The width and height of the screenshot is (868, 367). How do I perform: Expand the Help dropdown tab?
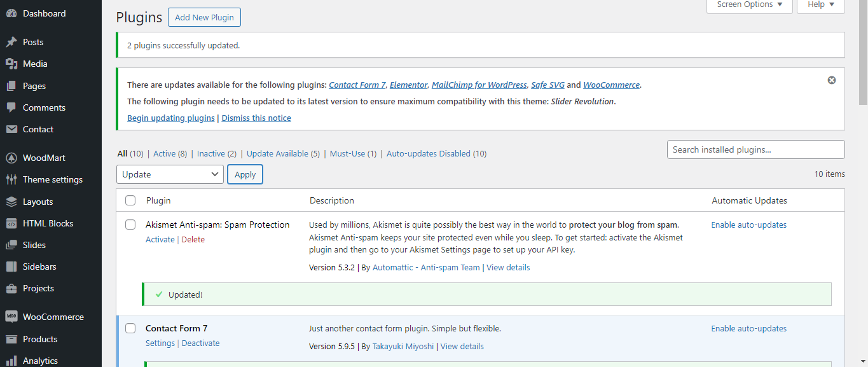coord(821,5)
